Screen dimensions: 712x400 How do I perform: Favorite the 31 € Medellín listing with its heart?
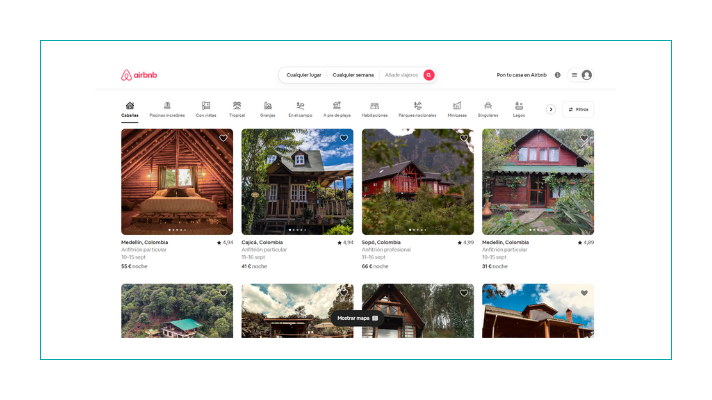pyautogui.click(x=584, y=138)
